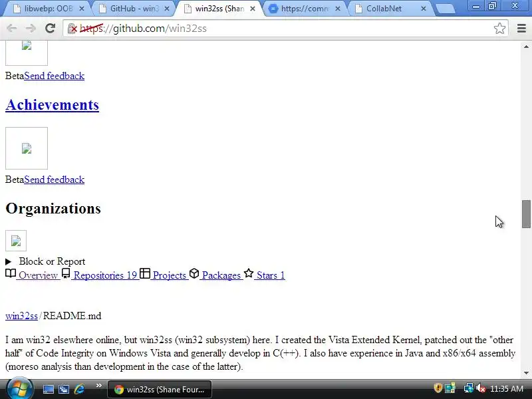The height and width of the screenshot is (399, 532).
Task: Click the page scrollbar down arrow
Action: 526,373
